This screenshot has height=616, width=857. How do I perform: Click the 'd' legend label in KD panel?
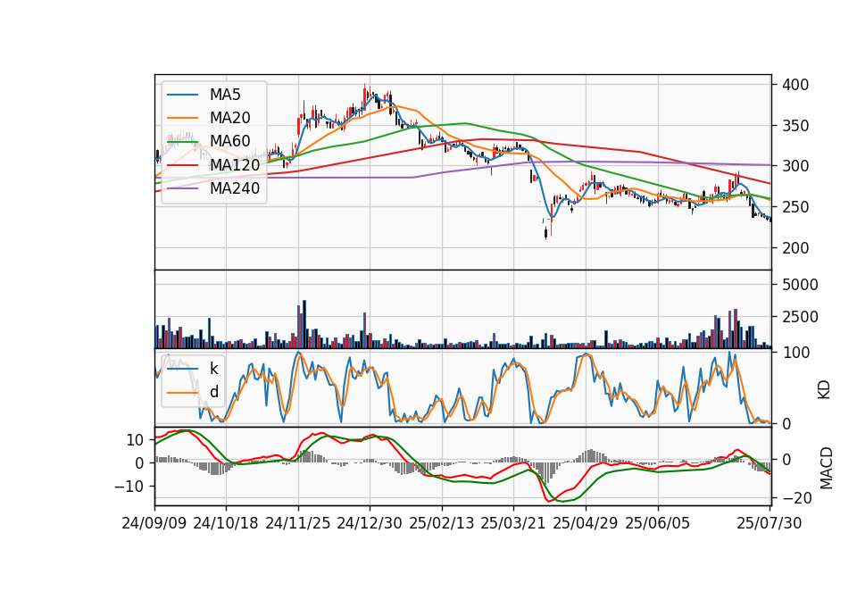point(213,392)
